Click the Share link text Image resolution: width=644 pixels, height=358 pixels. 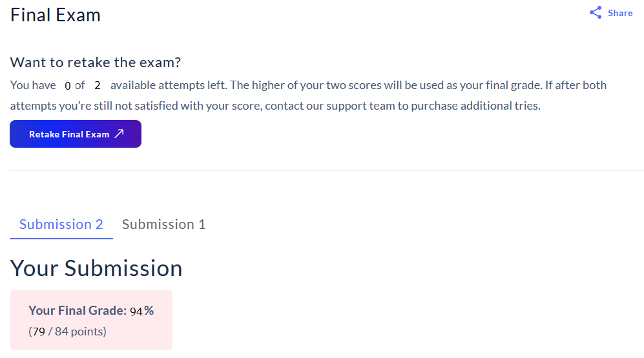coord(620,13)
